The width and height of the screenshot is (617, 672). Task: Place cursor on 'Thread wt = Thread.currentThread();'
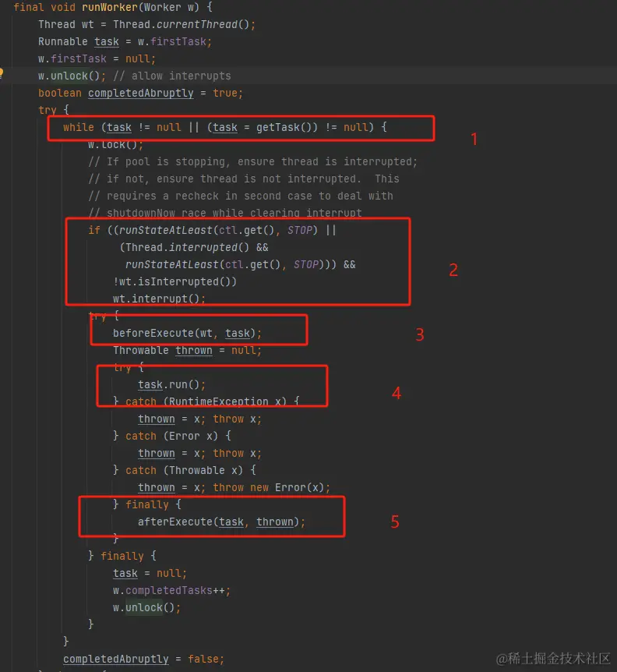coord(146,24)
